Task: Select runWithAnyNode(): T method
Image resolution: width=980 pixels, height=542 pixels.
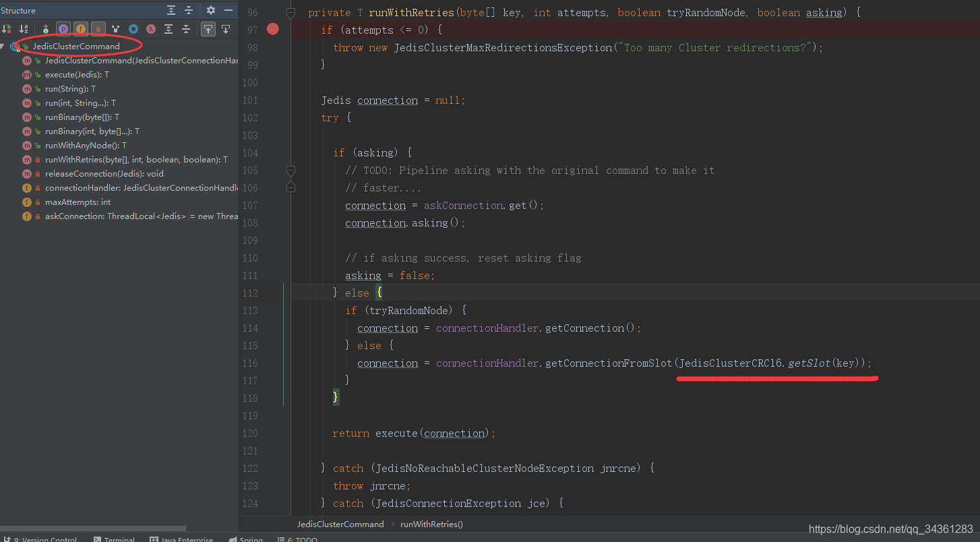Action: (x=86, y=146)
